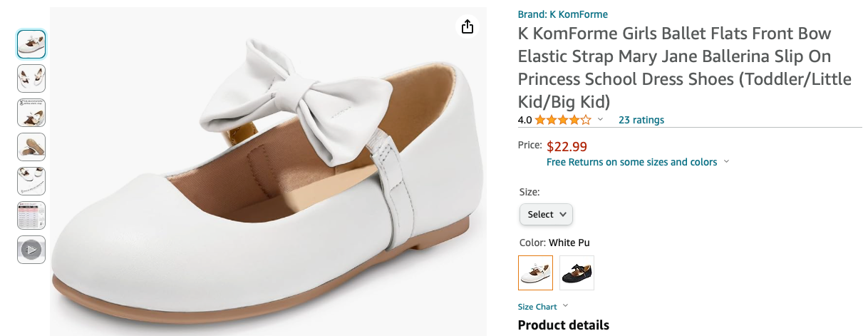868x336 pixels.
Task: Open the Size Select dropdown
Action: [x=546, y=214]
